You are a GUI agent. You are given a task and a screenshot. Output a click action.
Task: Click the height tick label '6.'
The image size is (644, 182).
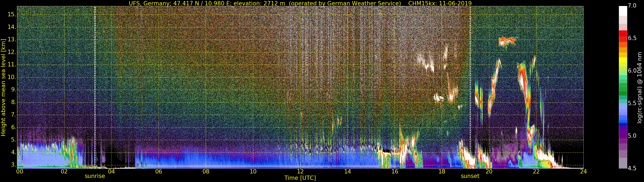[13, 127]
